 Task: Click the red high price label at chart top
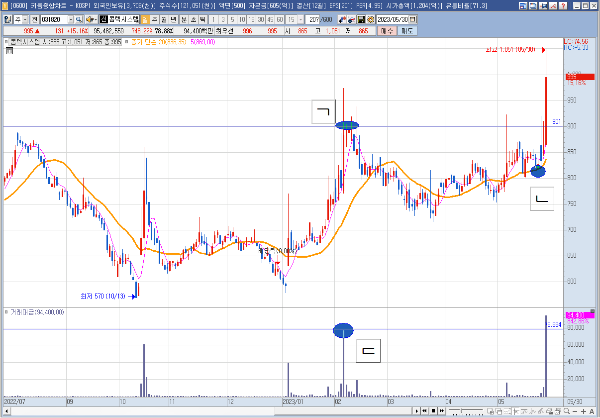(510, 50)
